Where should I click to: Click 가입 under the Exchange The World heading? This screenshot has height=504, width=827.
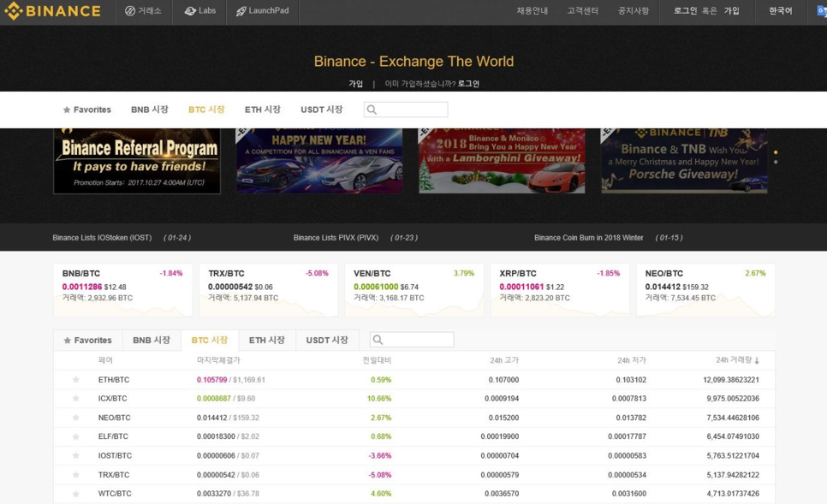pos(356,84)
